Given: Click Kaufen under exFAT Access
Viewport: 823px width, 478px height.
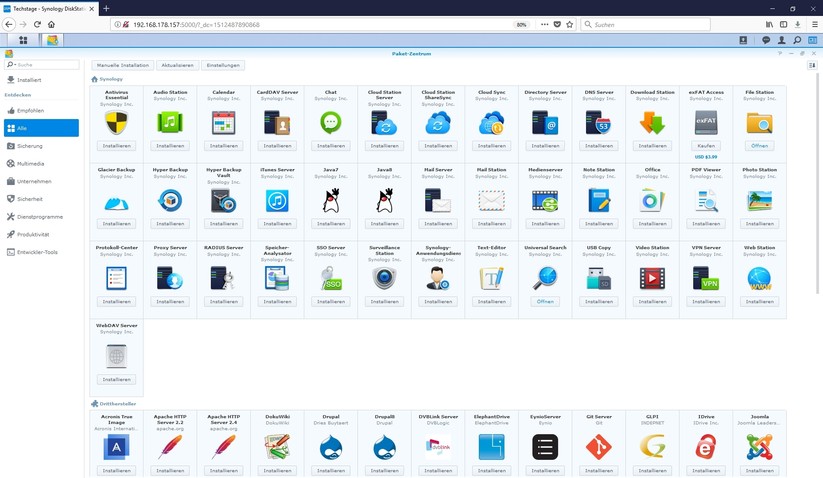Looking at the screenshot, I should click(x=706, y=145).
